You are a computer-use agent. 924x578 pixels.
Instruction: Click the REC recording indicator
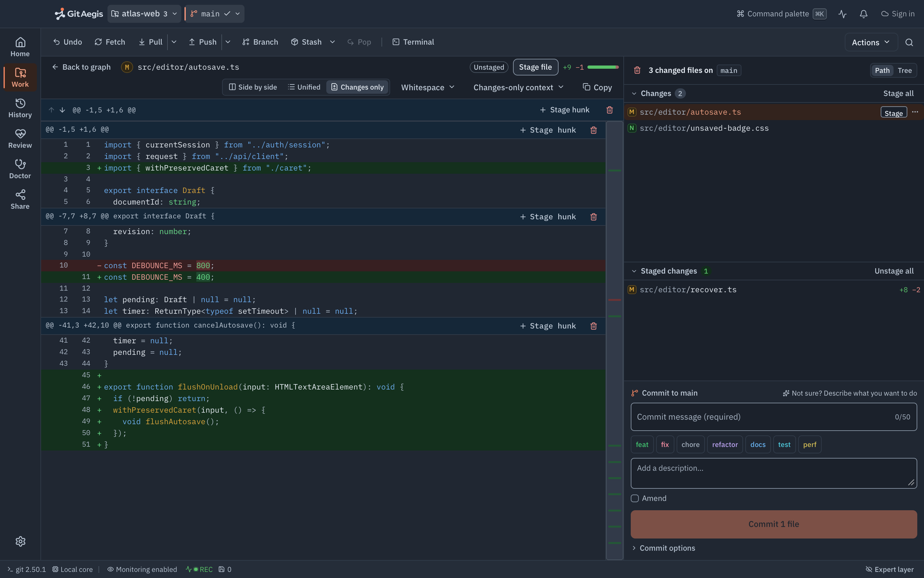199,569
